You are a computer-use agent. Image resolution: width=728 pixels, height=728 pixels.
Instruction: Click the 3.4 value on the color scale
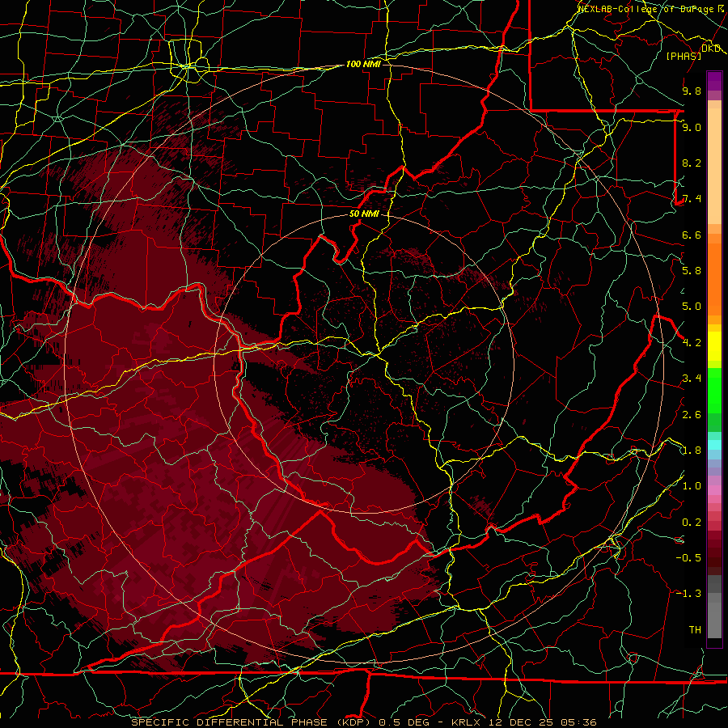pos(692,379)
